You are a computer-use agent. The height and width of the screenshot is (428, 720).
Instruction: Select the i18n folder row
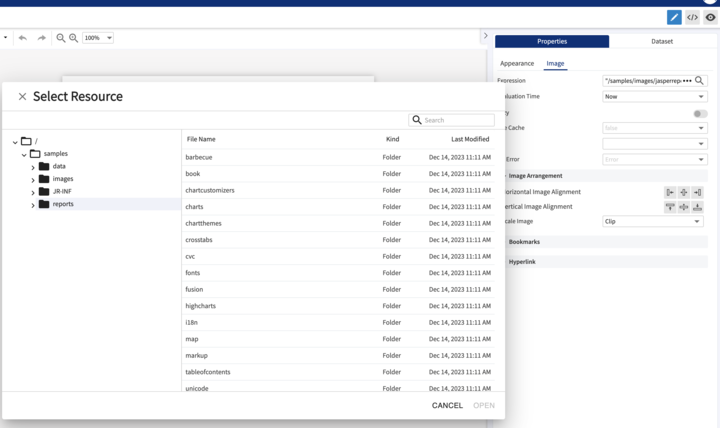(x=339, y=322)
